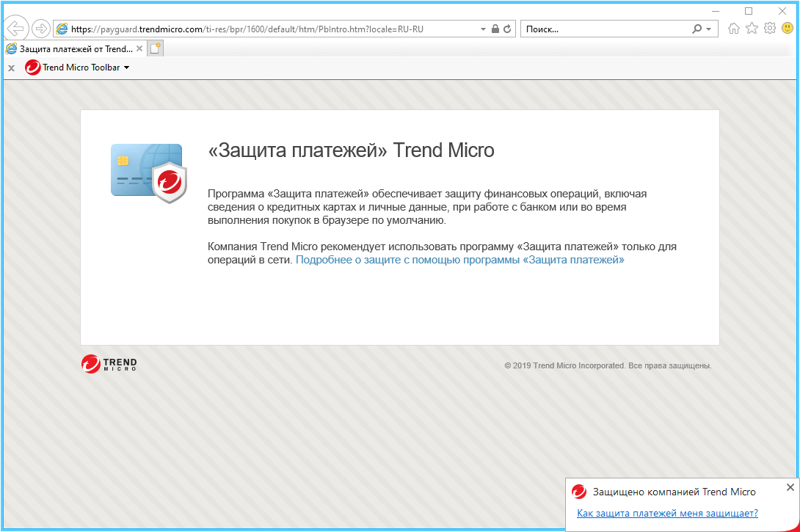Screen dimensions: 800x532
Task: Go back using the browser back arrow
Action: click(15, 29)
